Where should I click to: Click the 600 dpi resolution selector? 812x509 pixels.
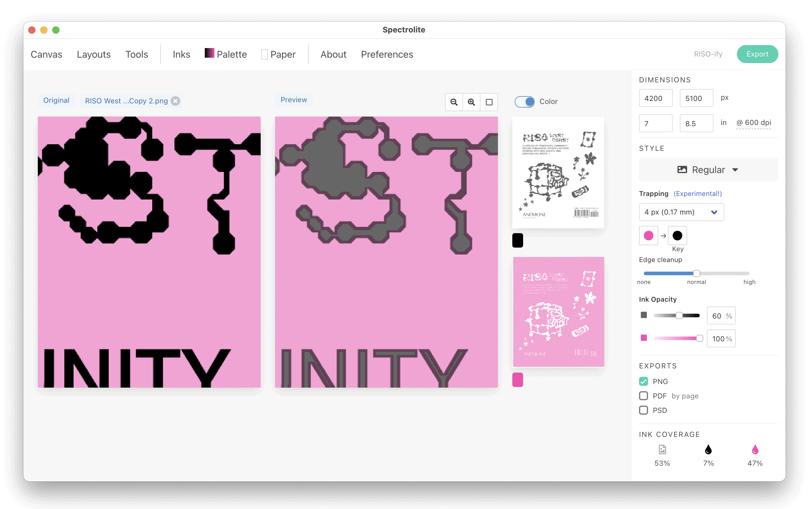(x=753, y=123)
